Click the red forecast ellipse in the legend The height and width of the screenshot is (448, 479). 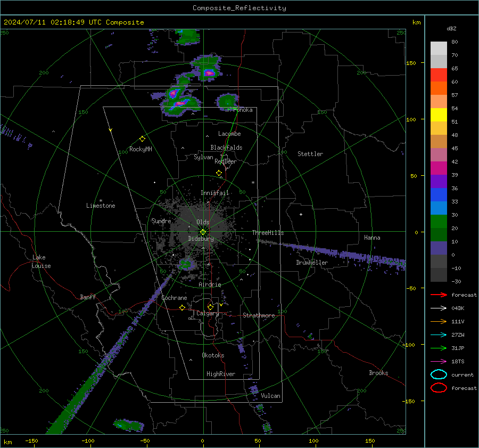pos(439,388)
